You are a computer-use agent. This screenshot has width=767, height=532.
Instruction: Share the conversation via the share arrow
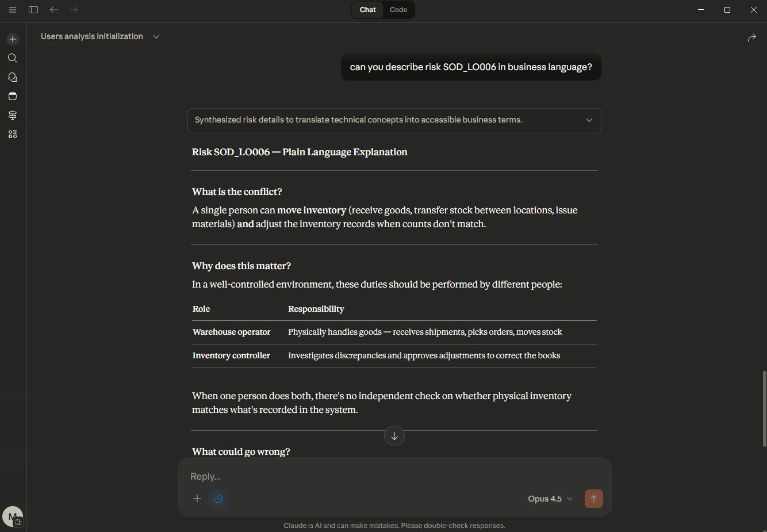751,37
